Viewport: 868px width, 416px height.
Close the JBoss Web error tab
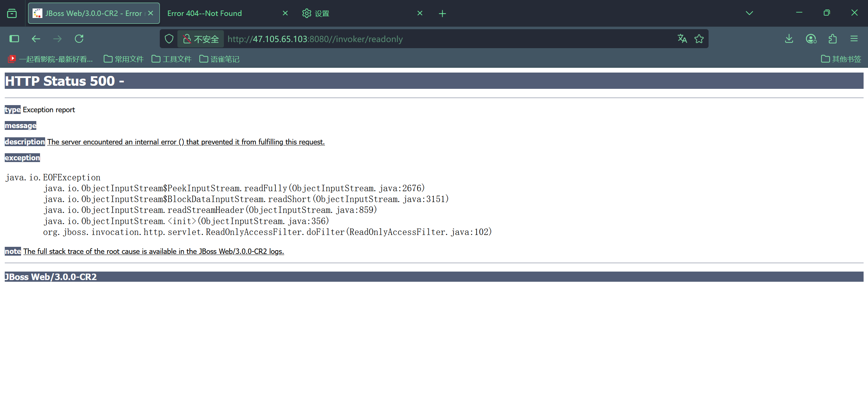coord(151,13)
